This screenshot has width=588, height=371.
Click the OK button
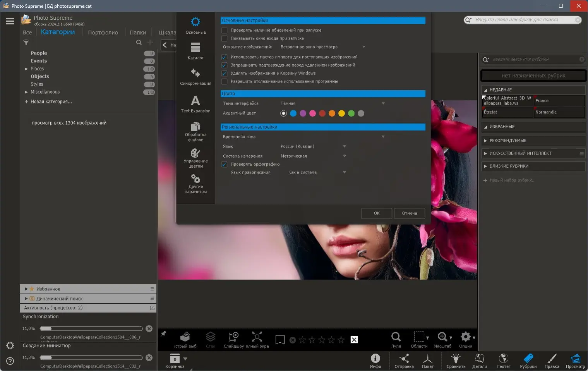[376, 213]
